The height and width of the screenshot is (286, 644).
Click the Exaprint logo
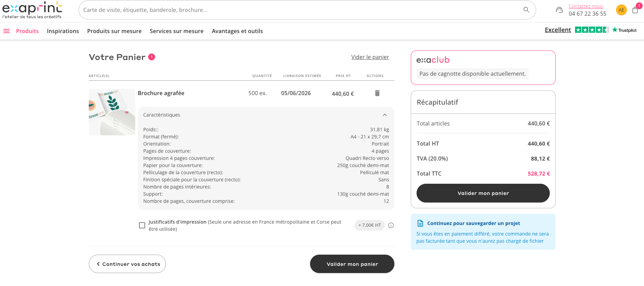[32, 10]
